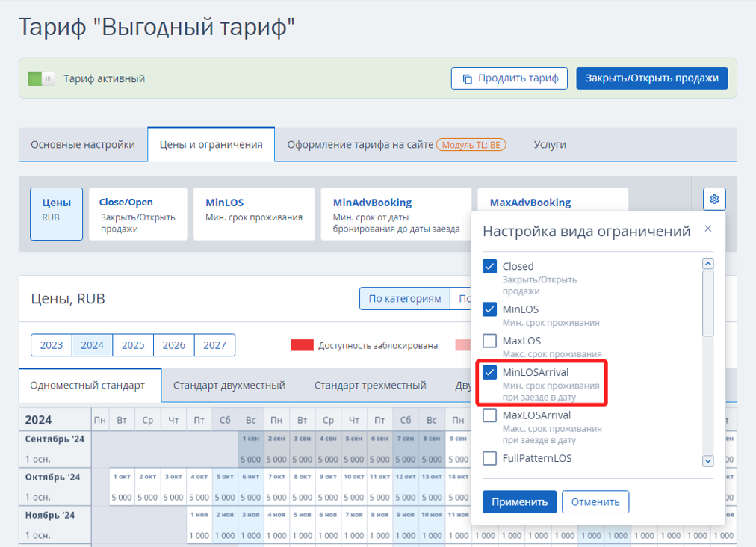This screenshot has width=756, height=547.
Task: Uncheck the Closed restriction checkbox
Action: (x=490, y=267)
